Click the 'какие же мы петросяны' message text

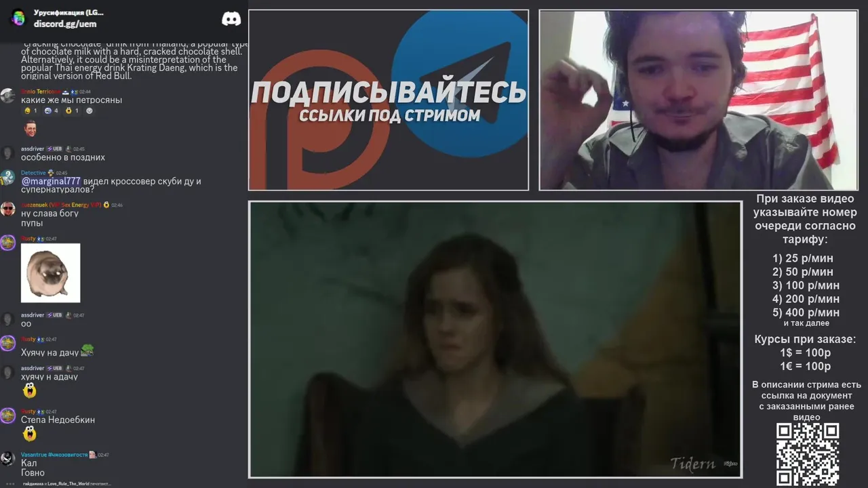click(x=71, y=100)
